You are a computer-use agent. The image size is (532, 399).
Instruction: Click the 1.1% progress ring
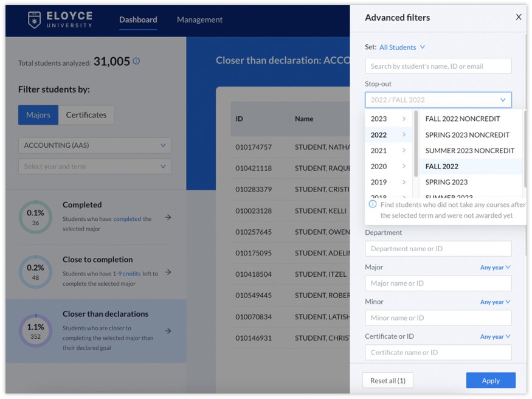[x=35, y=329]
